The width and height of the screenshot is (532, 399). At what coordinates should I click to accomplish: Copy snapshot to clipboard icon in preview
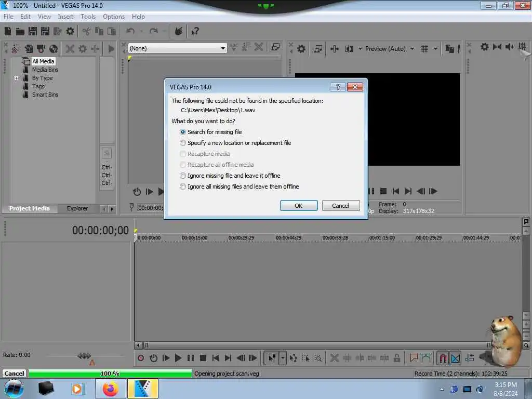449,49
